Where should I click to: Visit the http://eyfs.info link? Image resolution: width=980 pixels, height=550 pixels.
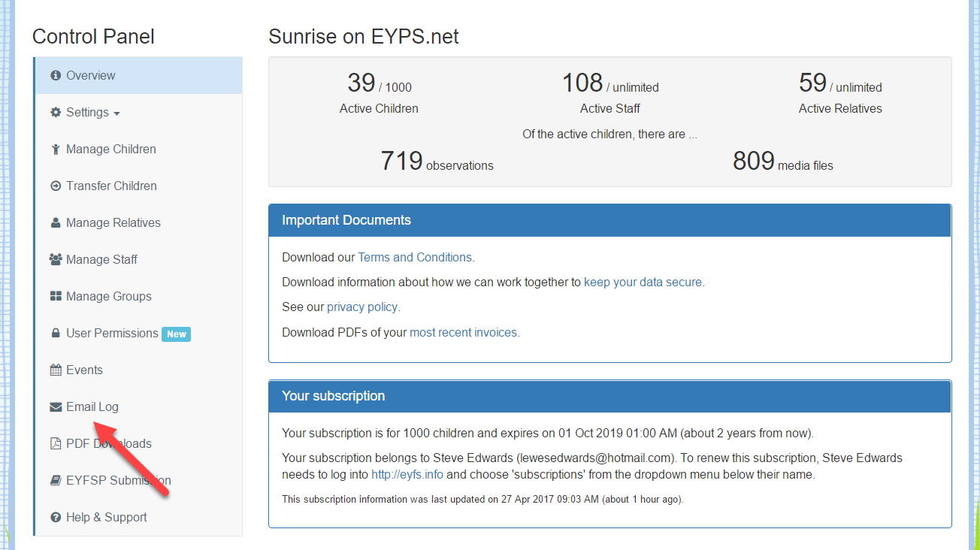[x=407, y=474]
